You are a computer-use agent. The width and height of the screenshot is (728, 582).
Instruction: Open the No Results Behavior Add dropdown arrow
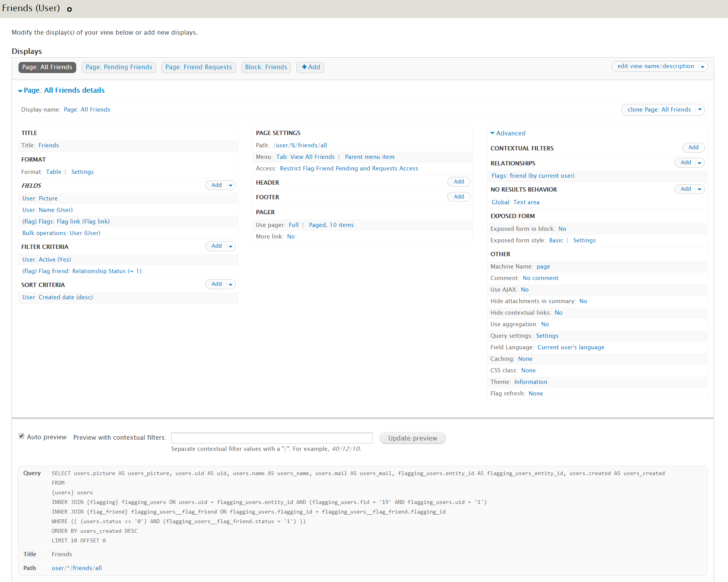[700, 189]
